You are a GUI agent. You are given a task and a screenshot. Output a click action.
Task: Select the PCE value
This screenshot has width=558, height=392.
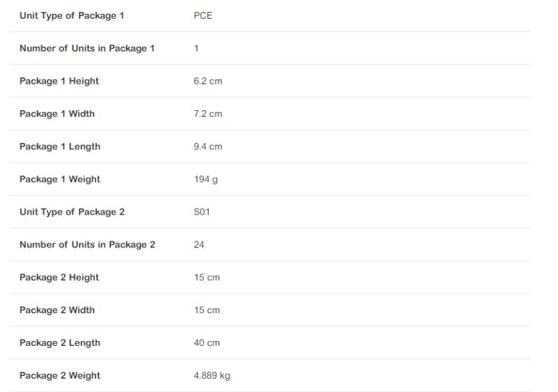[203, 15]
